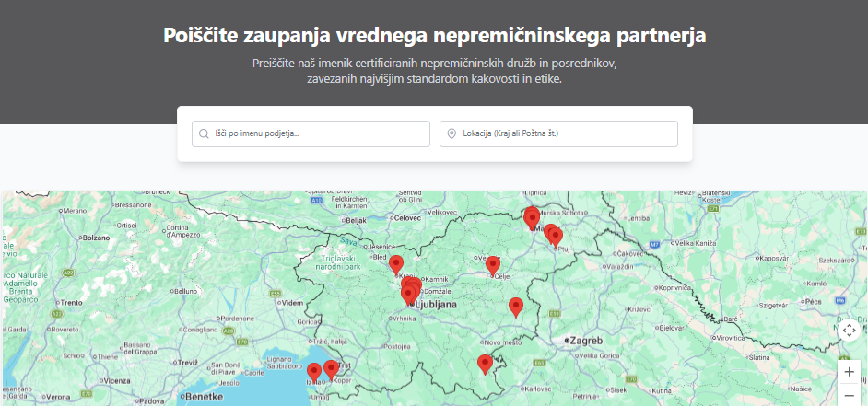The width and height of the screenshot is (868, 406).
Task: Click the marker east of Ljubljana near Zagreb road
Action: pos(516,307)
